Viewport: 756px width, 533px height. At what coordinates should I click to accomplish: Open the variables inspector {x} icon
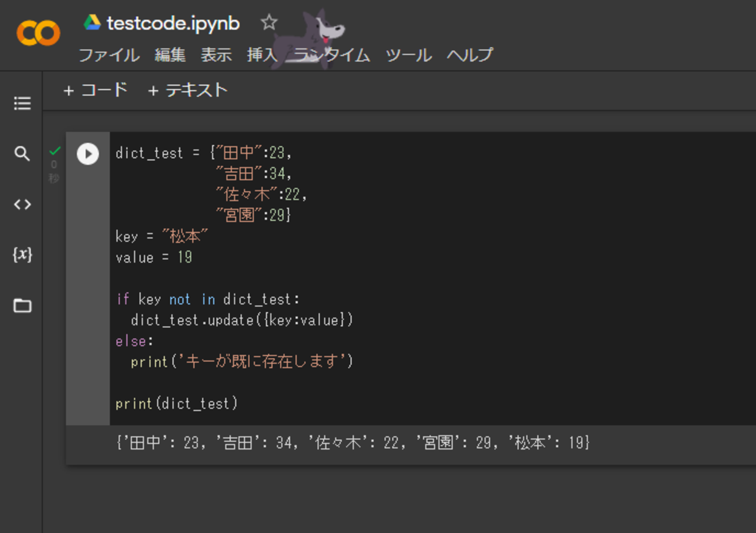point(22,255)
